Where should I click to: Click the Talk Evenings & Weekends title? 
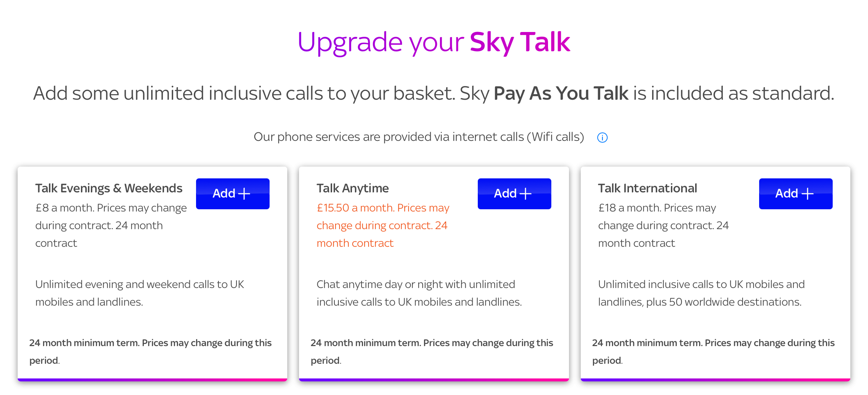click(x=109, y=188)
